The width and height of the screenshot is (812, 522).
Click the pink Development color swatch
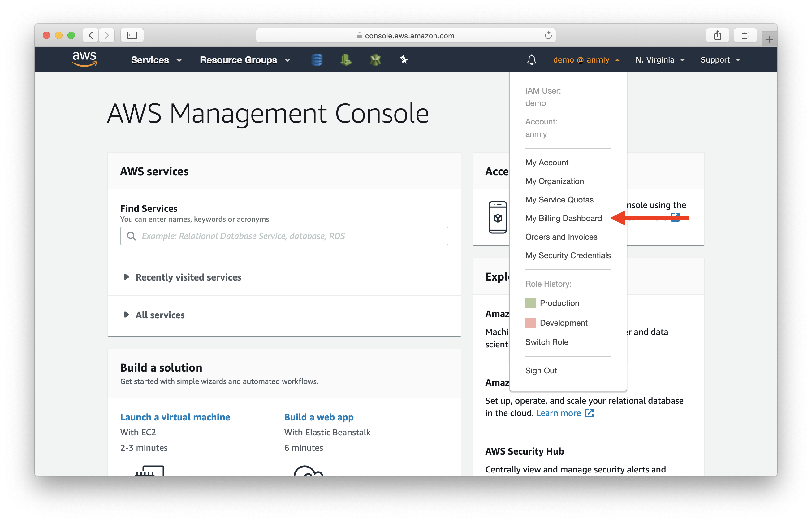(530, 323)
